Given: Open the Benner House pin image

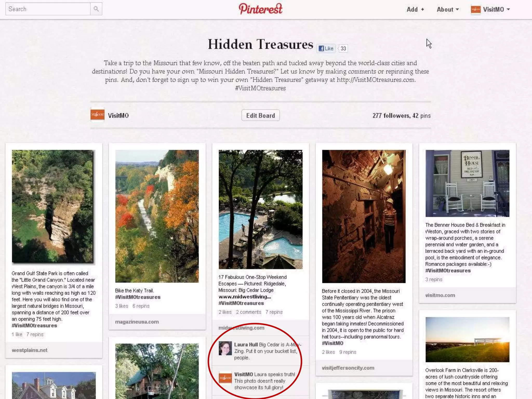Looking at the screenshot, I should [x=467, y=183].
